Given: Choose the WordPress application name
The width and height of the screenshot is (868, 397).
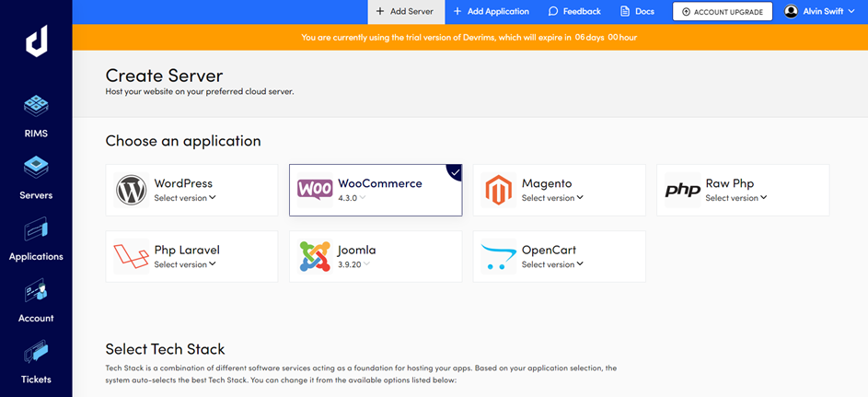Looking at the screenshot, I should [183, 183].
